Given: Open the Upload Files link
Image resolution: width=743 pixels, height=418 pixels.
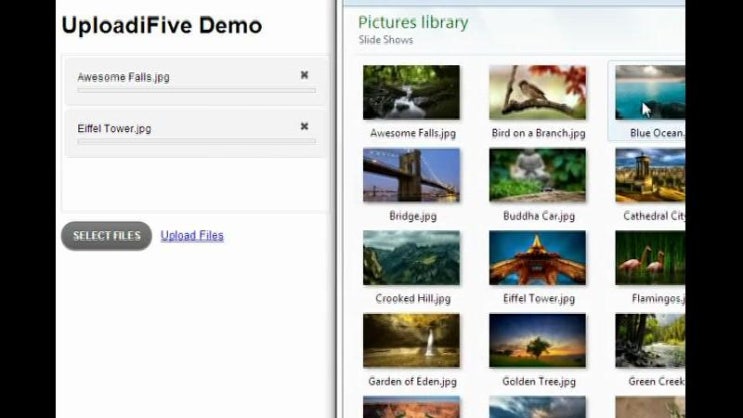Looking at the screenshot, I should tap(192, 236).
